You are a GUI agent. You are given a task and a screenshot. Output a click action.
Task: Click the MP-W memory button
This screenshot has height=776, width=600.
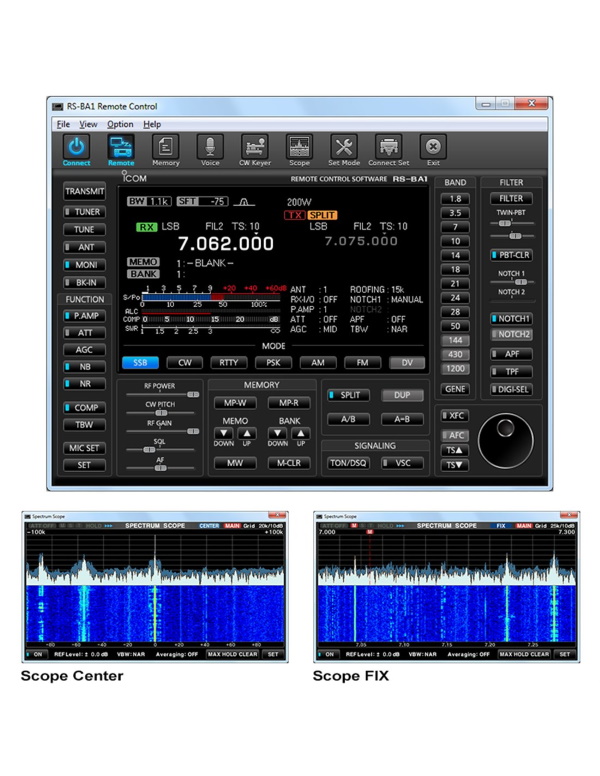(x=235, y=403)
